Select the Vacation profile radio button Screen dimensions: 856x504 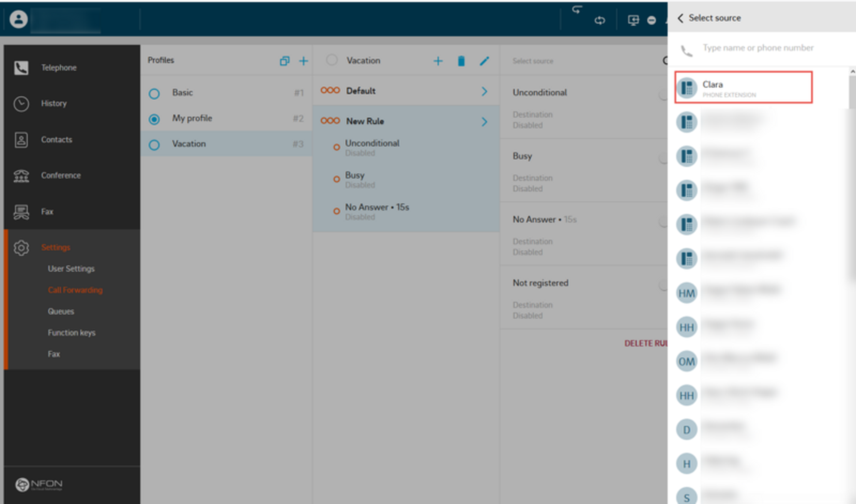click(x=154, y=145)
